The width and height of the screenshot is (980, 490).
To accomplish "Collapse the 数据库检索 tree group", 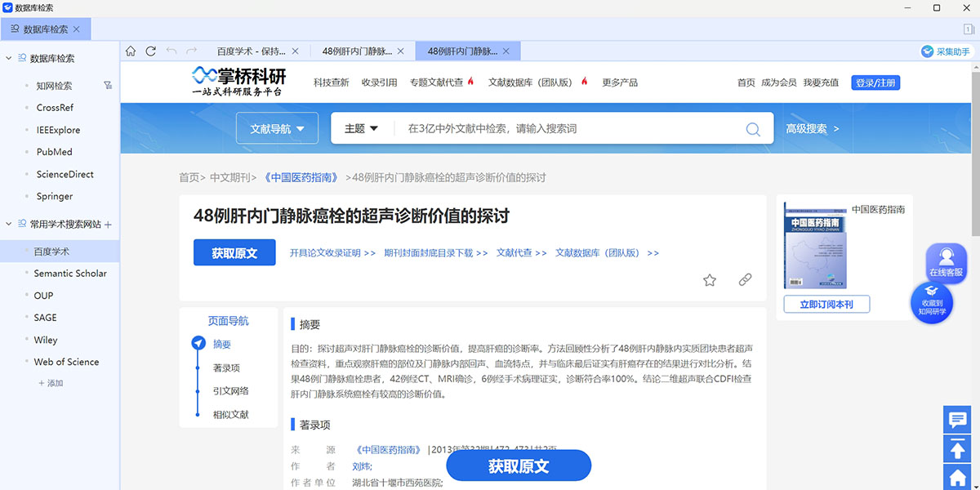I will tap(9, 58).
